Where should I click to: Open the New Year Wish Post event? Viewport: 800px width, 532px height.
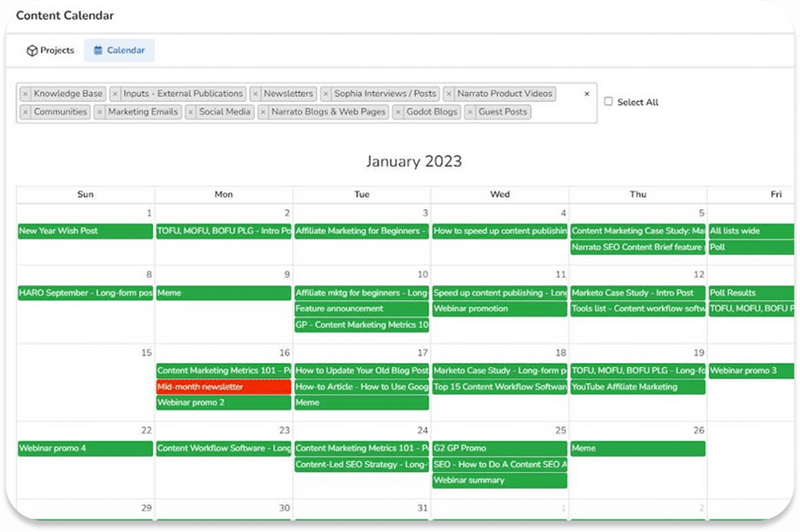click(x=85, y=231)
